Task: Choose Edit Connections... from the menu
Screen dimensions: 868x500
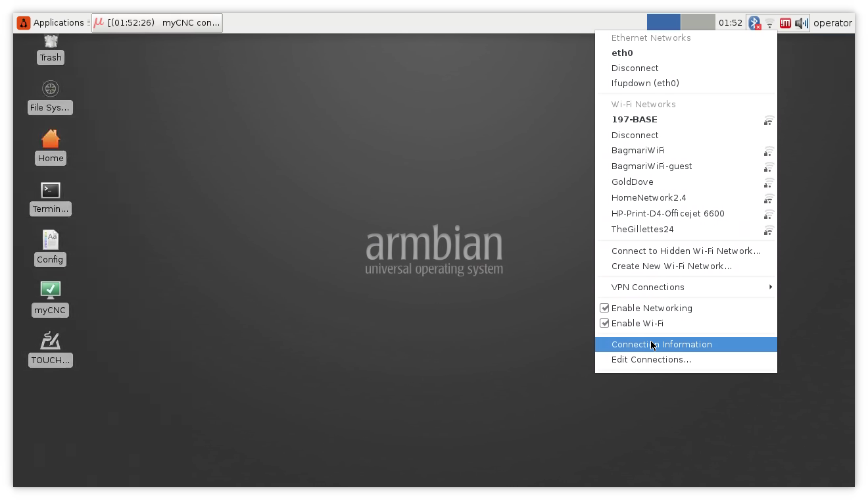Action: coord(651,359)
